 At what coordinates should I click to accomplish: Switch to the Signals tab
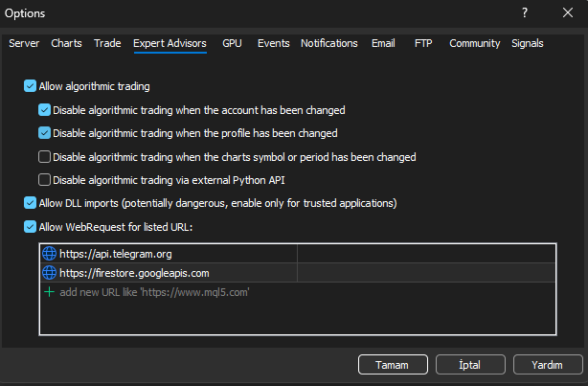coord(528,43)
